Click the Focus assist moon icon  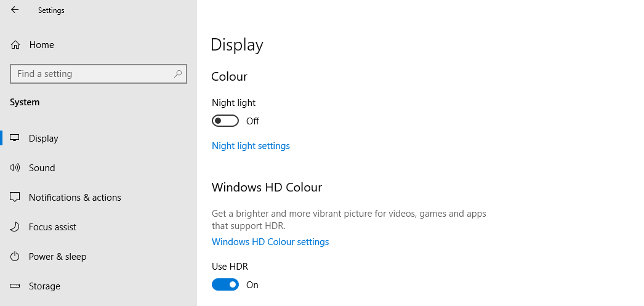click(x=15, y=227)
